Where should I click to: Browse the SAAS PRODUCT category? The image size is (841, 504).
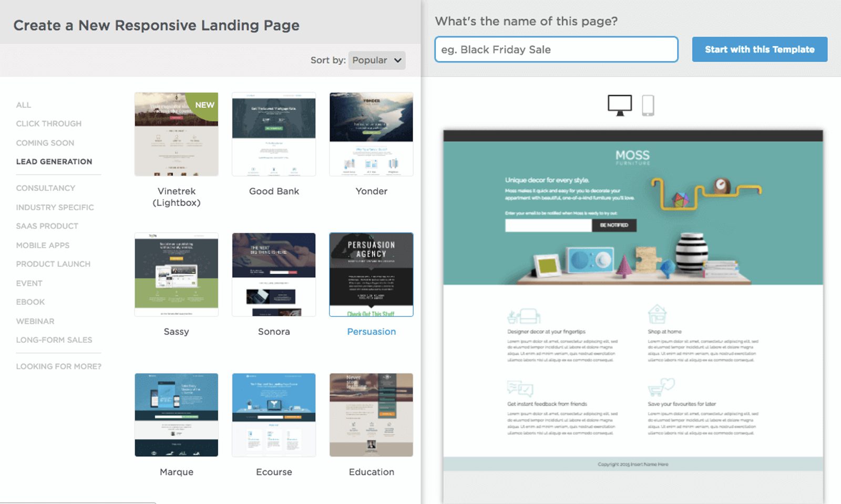coord(47,226)
